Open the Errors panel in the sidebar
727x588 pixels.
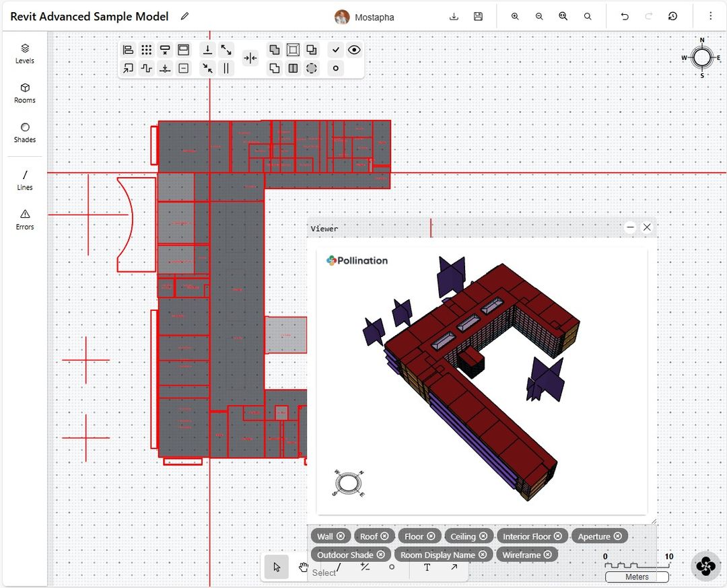[x=24, y=220]
